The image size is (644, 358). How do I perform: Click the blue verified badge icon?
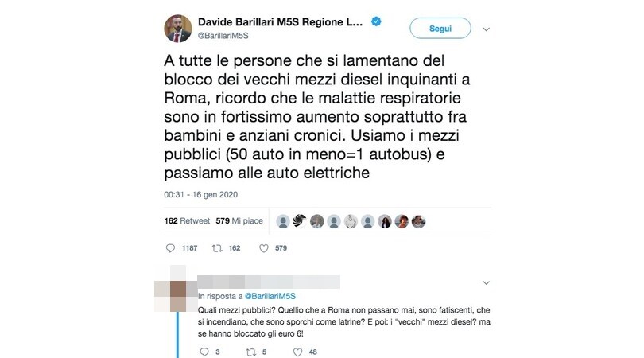click(x=376, y=21)
